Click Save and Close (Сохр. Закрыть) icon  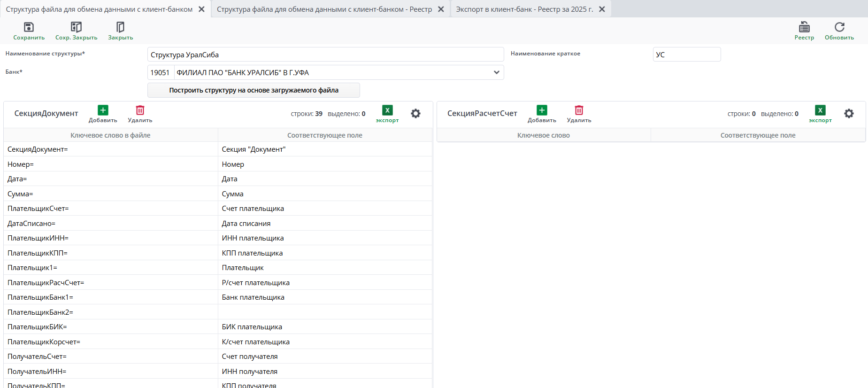click(76, 31)
